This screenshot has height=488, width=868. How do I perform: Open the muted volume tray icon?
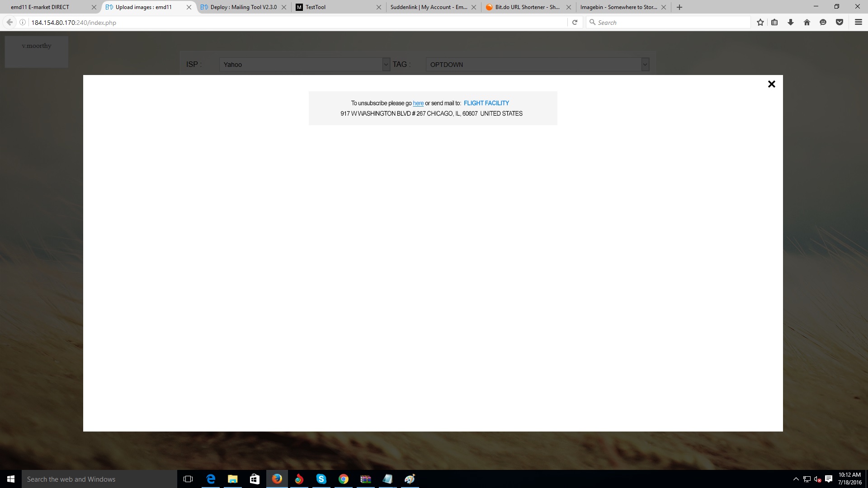(x=817, y=479)
